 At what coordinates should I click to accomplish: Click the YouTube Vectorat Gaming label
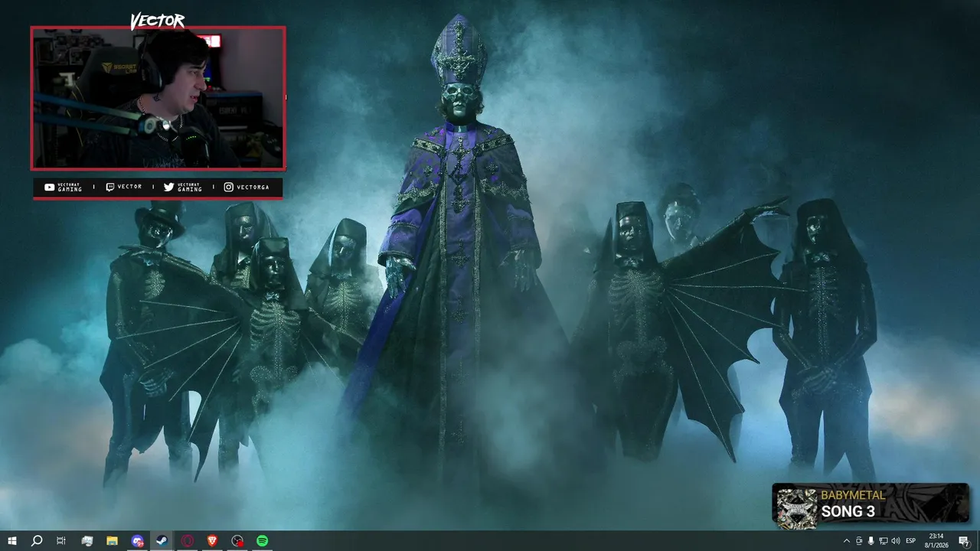[x=64, y=187]
